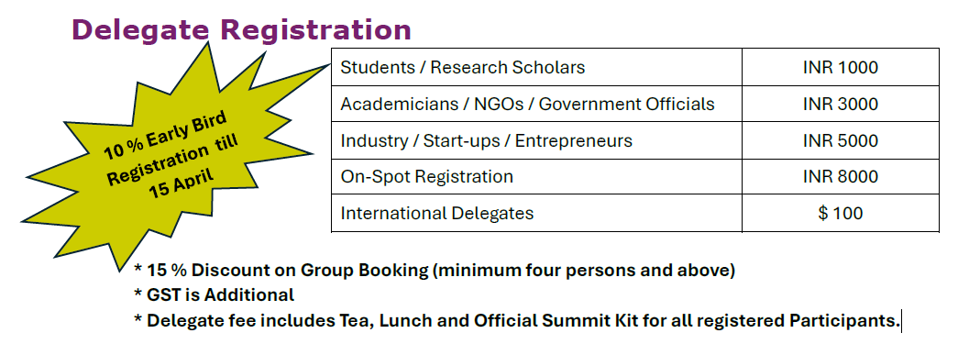The width and height of the screenshot is (980, 344).
Task: Select the INR 3000 fee cell
Action: coord(840,104)
